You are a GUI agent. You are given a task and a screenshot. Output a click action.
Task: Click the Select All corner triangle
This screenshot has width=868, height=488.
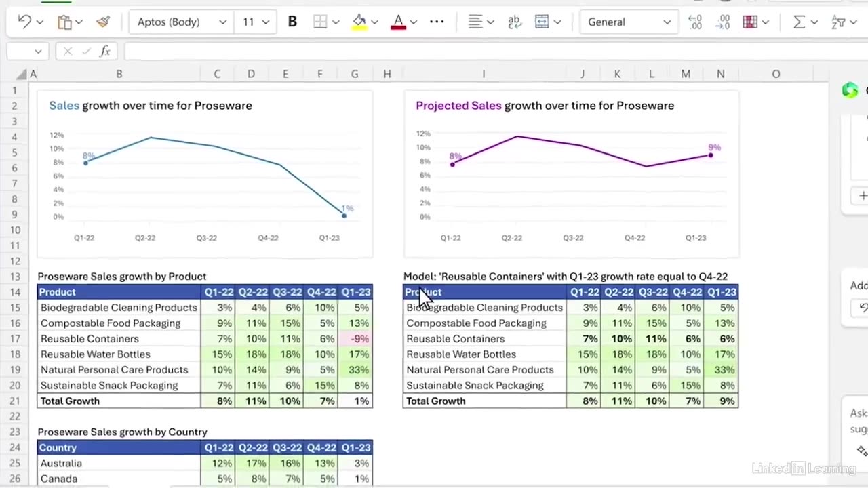[x=22, y=75]
